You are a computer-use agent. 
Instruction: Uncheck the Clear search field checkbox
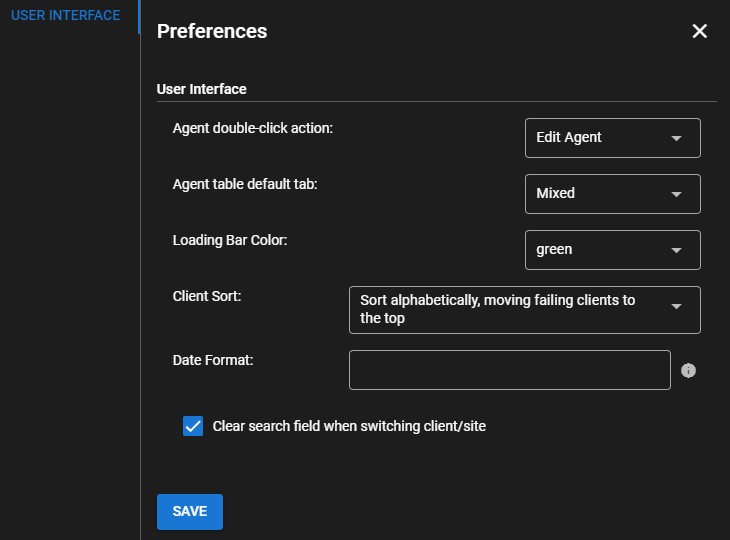tap(193, 426)
